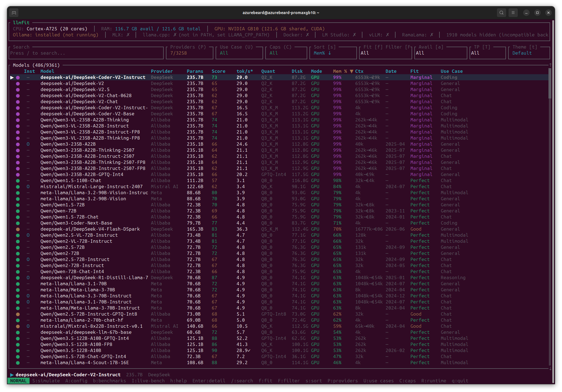
Task: Click the purple dot beside deepseek-ai/DeepSeek-V2-Chat-0628
Action: (x=18, y=96)
